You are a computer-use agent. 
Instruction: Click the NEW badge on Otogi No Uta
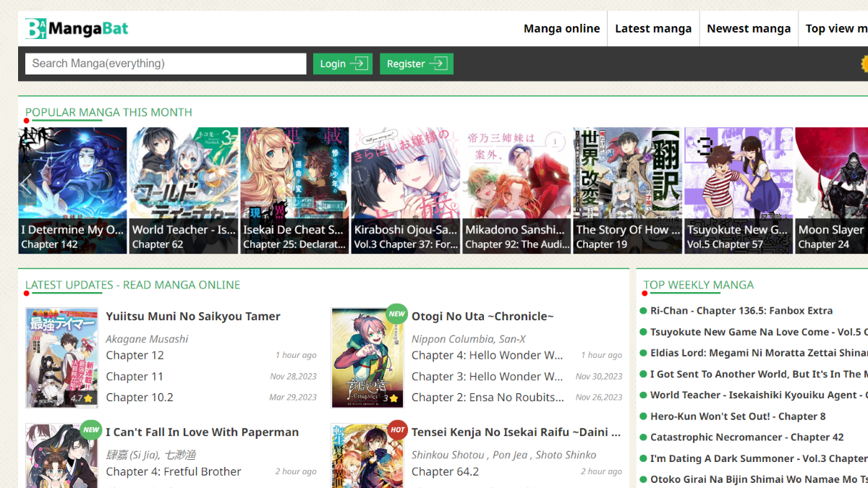coord(396,314)
